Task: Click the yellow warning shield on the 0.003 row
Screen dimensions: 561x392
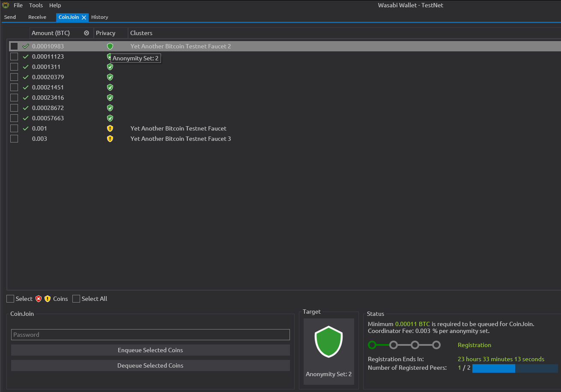Action: 110,139
